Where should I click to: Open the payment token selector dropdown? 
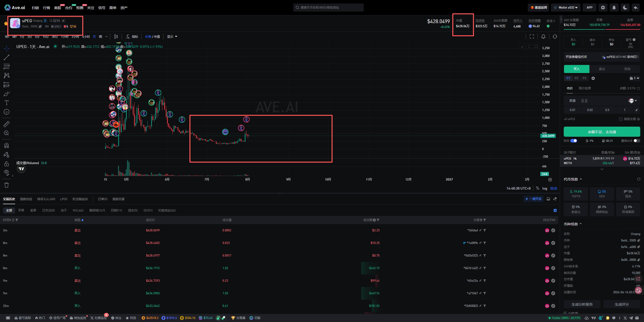tap(633, 101)
